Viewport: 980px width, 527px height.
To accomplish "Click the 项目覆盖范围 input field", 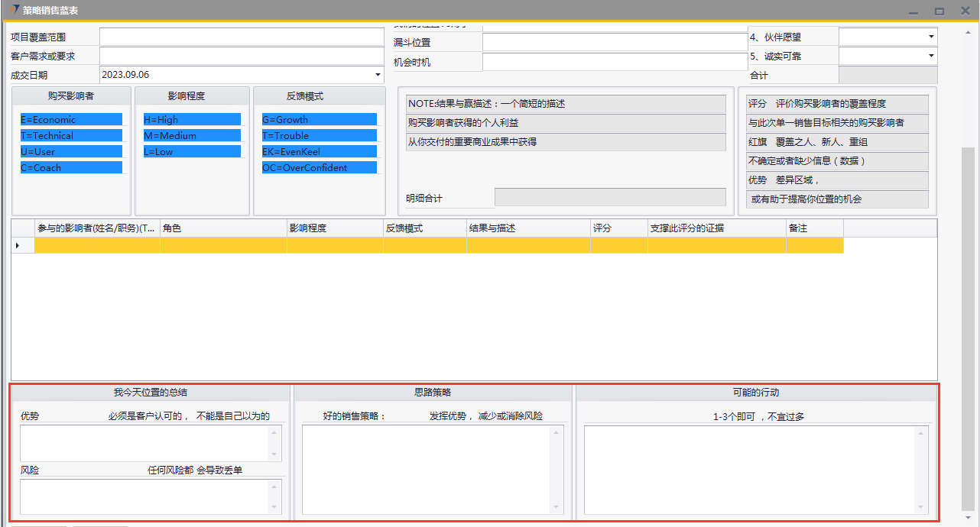I will [242, 37].
